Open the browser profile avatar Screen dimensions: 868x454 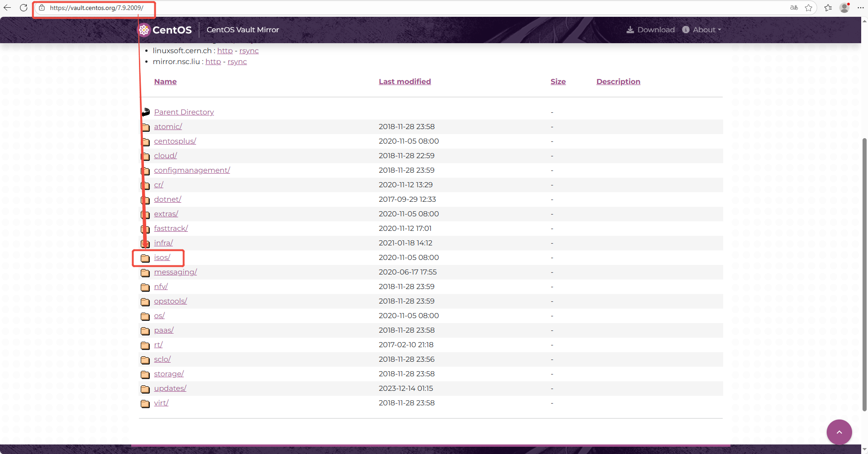844,8
